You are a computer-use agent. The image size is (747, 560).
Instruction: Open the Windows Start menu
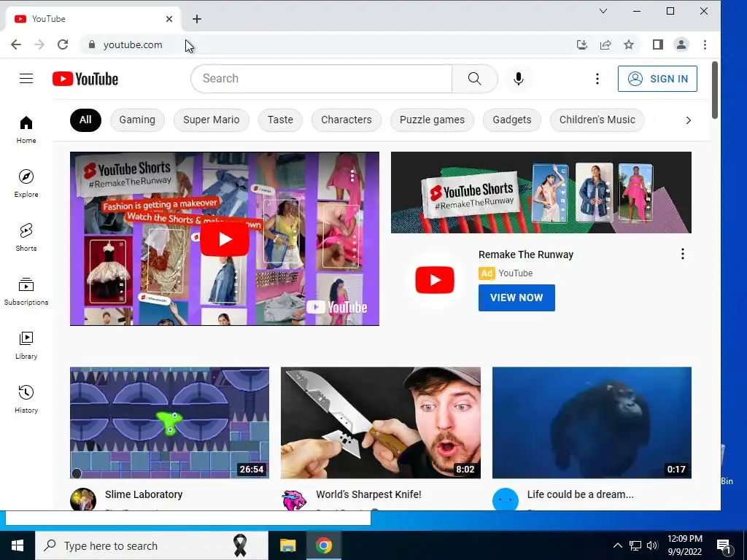(x=18, y=545)
